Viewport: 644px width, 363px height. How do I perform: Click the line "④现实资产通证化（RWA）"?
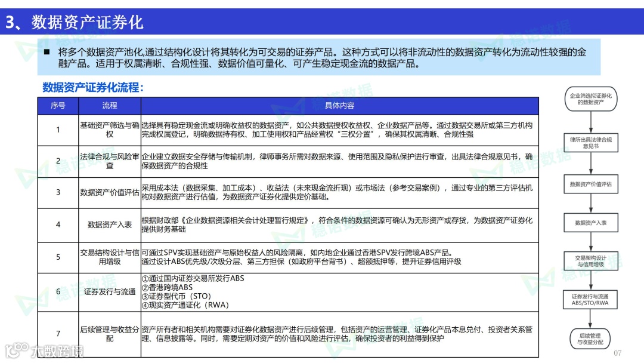coord(185,305)
